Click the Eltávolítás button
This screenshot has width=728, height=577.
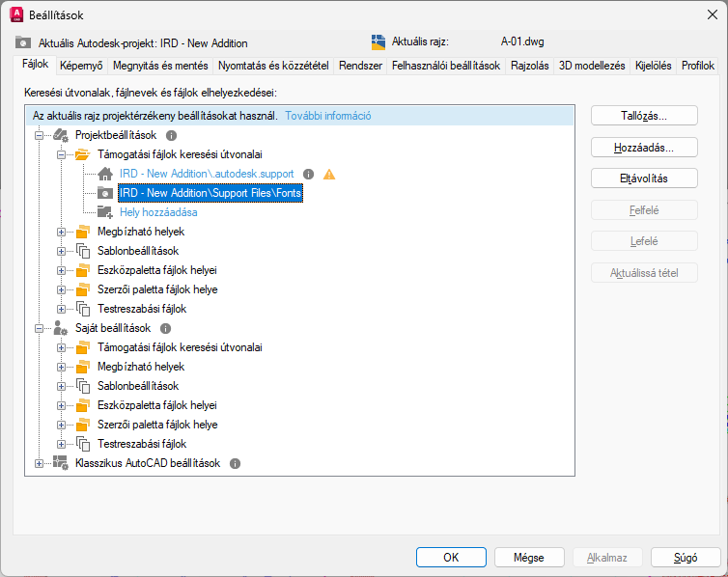644,179
